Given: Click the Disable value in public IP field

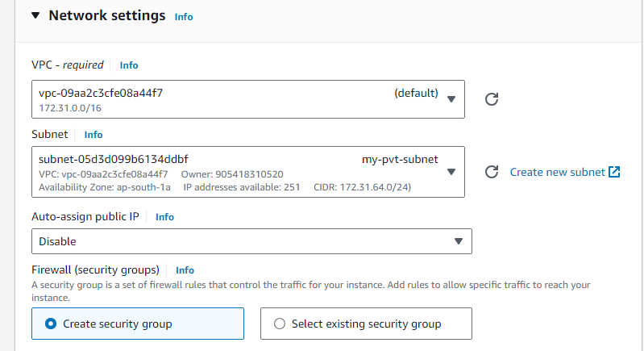Looking at the screenshot, I should click(58, 241).
